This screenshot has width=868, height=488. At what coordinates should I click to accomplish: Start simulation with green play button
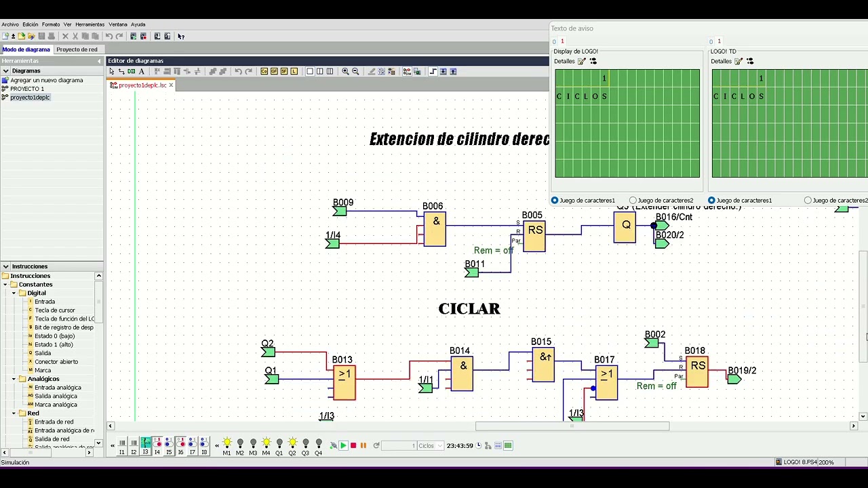point(343,445)
